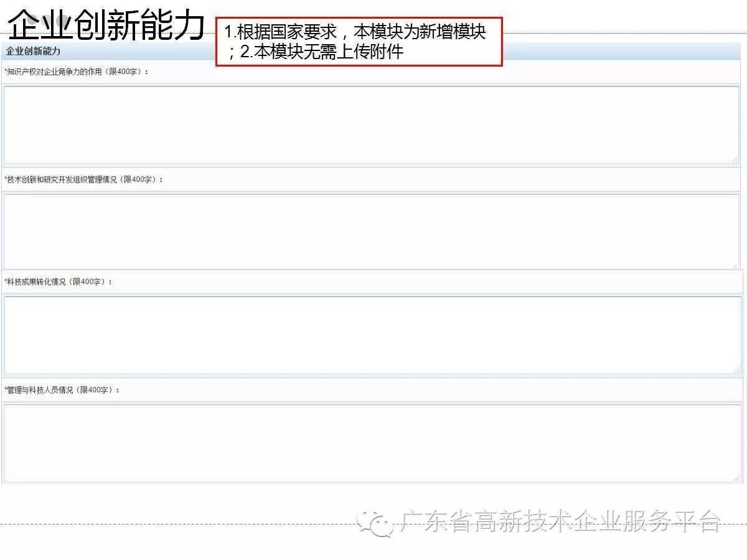Click inside the 科技成果转化情况 text area

371,335
